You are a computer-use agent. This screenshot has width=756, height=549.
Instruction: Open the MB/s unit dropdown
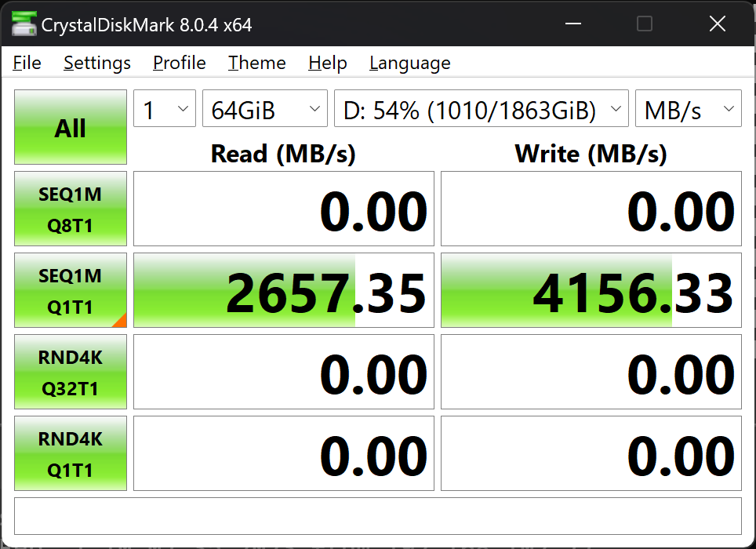tap(688, 108)
